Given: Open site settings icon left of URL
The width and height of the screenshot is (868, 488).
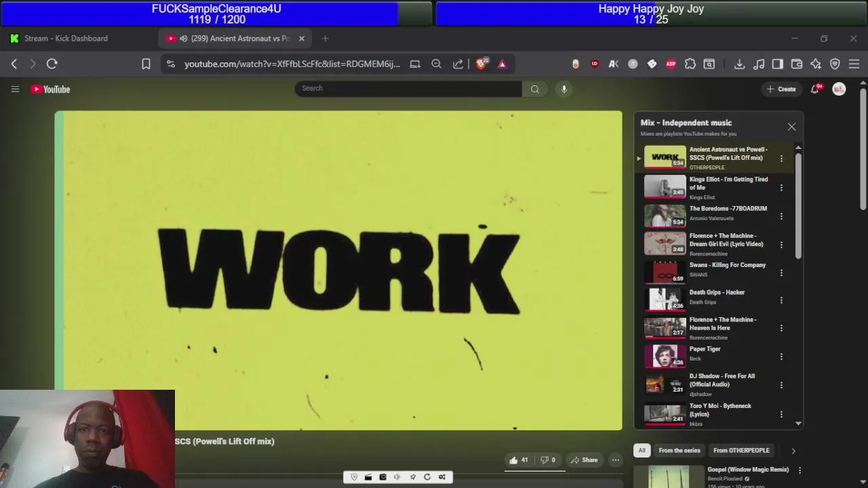Looking at the screenshot, I should (x=171, y=64).
